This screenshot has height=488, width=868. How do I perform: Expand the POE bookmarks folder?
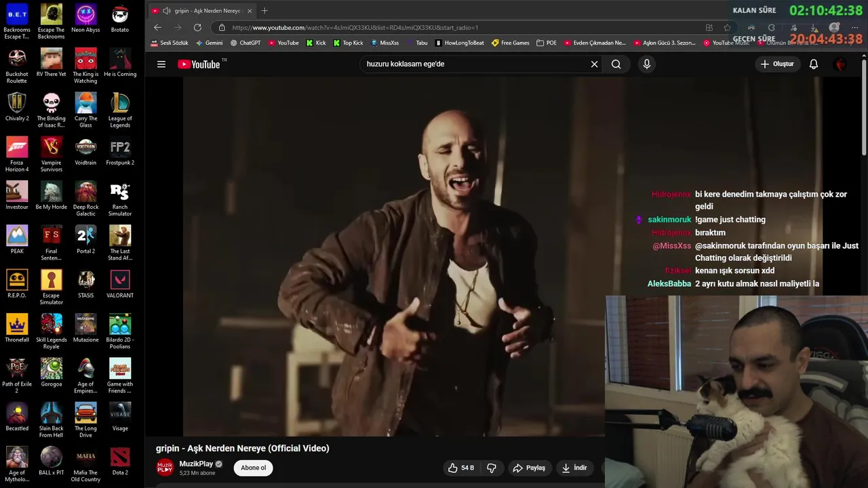546,43
